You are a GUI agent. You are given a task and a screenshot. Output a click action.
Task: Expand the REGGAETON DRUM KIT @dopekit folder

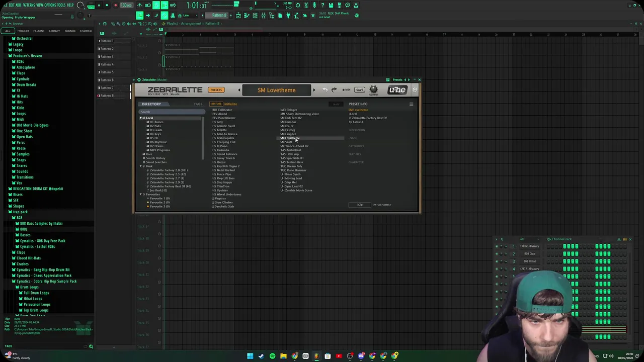36,189
